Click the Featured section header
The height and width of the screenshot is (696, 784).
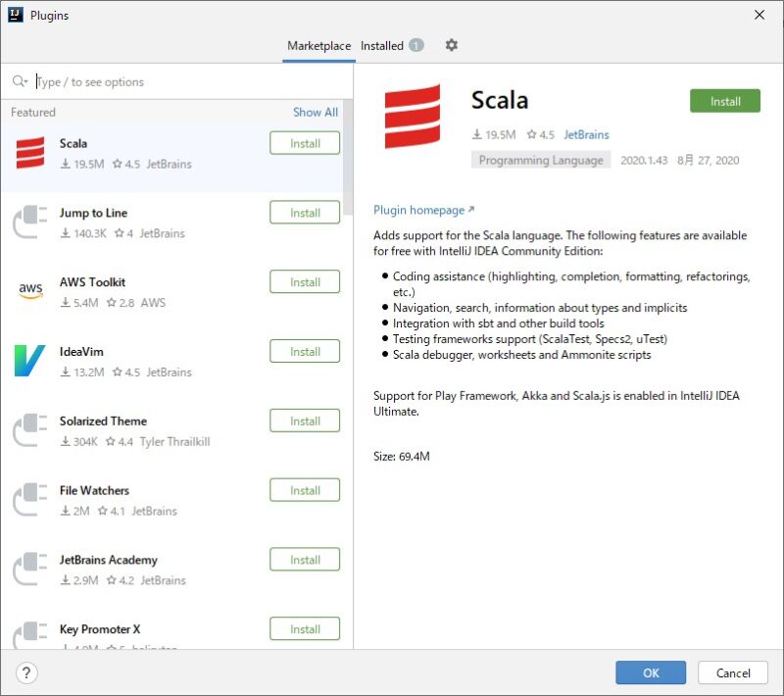[x=33, y=112]
